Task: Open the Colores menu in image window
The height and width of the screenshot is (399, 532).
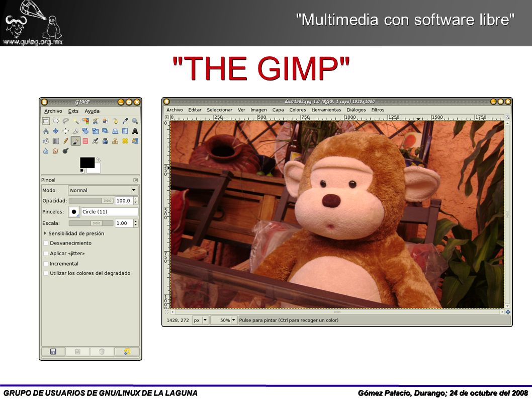Action: (298, 110)
